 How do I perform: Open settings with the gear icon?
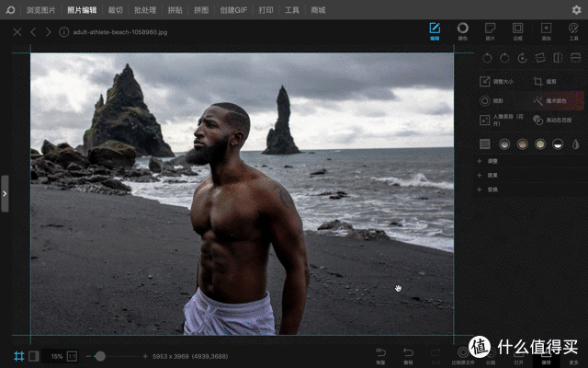576,10
